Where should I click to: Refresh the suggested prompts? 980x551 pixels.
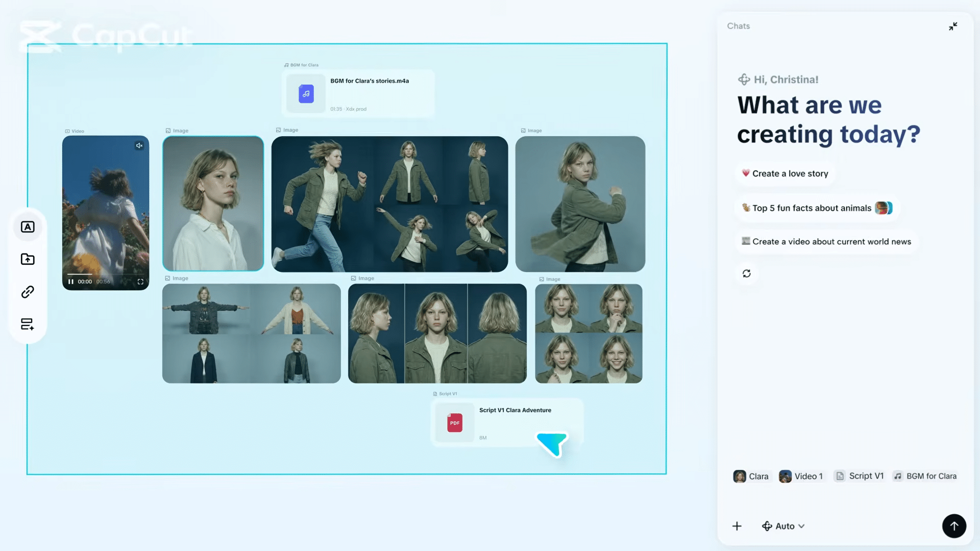click(x=746, y=274)
